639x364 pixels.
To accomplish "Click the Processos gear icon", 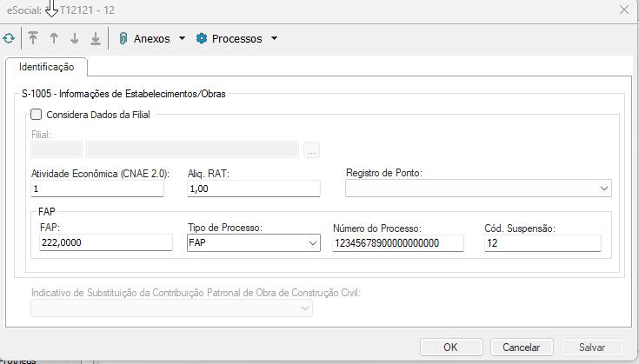I will tap(202, 38).
